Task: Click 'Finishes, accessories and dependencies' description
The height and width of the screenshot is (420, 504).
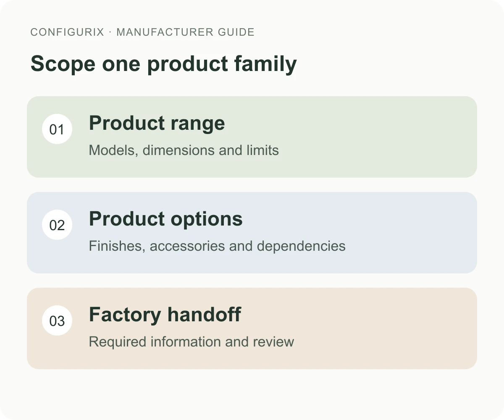Action: (217, 246)
